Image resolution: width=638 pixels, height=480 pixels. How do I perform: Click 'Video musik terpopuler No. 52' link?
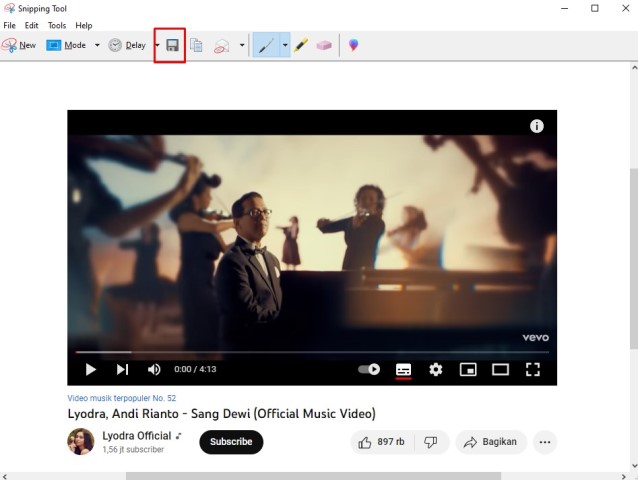(122, 398)
